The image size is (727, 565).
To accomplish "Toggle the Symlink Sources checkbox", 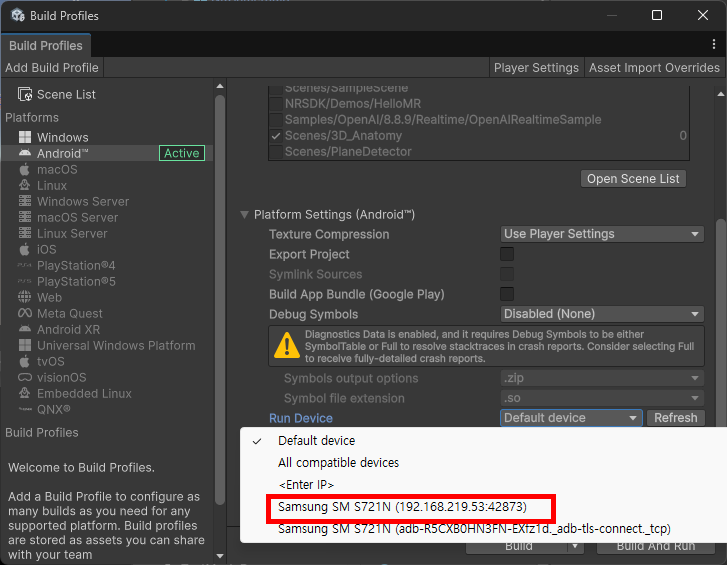I will coord(507,274).
